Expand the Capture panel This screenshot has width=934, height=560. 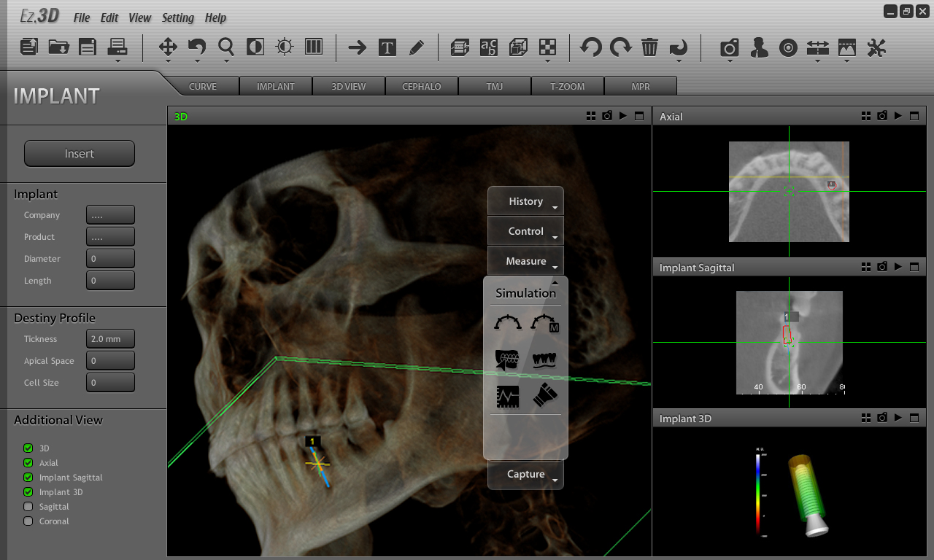coord(525,474)
